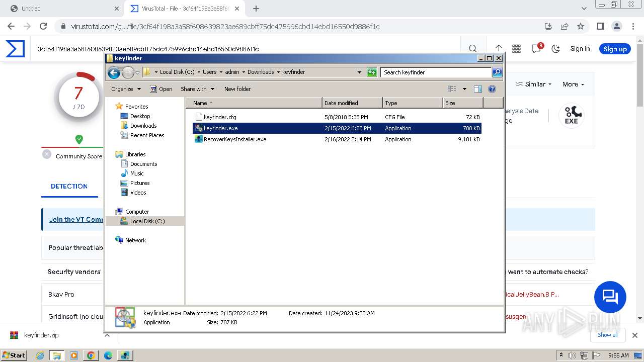
Task: Click the Sign up button
Action: tap(615, 49)
